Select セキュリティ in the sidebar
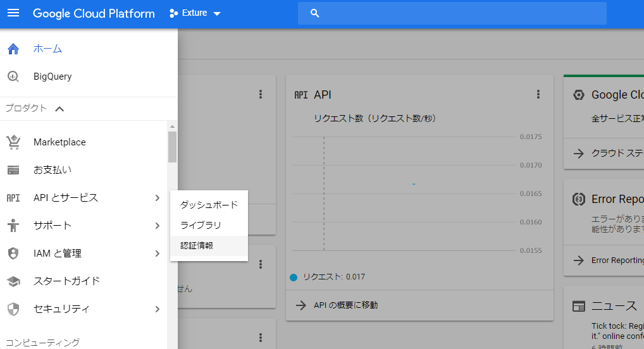Screen dimensions: 644x349 click(61, 309)
